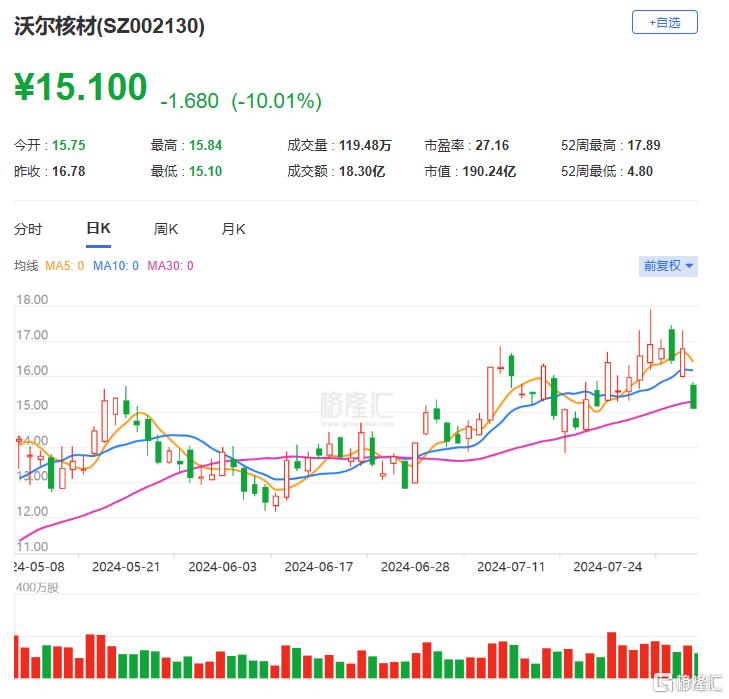The image size is (729, 699).
Task: Click the market cap value 190.24亿
Action: [489, 171]
